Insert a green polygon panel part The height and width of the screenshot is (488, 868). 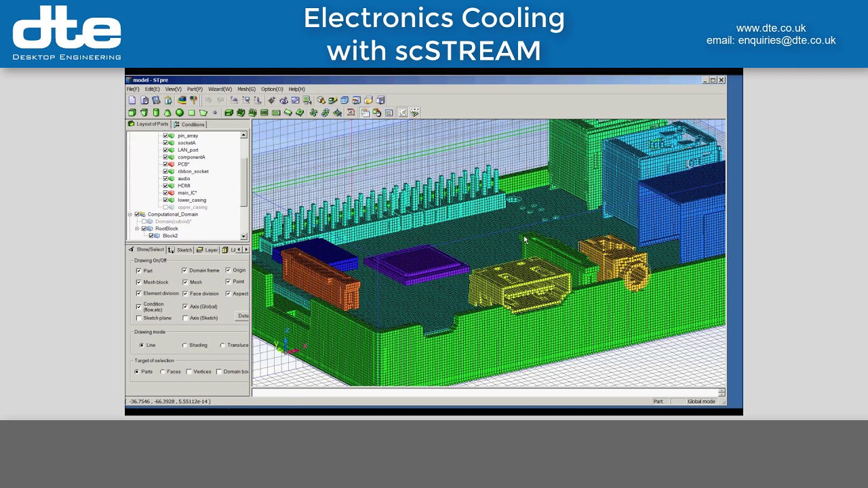(x=203, y=113)
